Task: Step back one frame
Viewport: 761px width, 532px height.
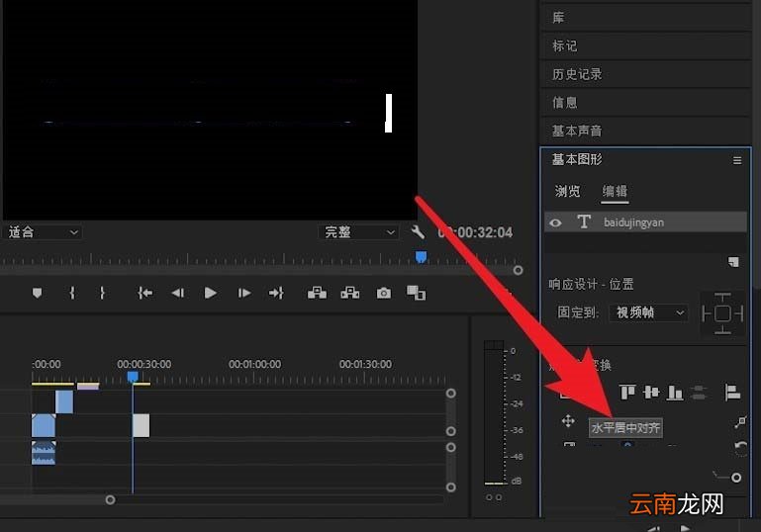Action: [x=177, y=293]
